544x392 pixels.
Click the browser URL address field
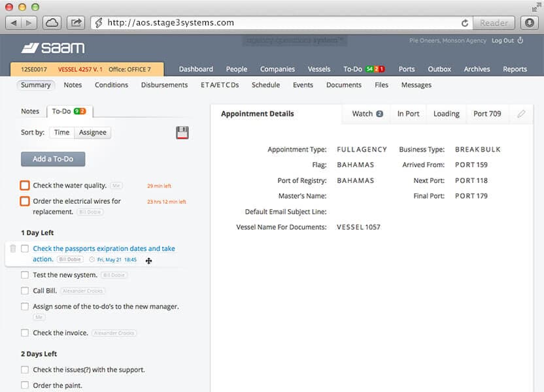click(x=275, y=23)
